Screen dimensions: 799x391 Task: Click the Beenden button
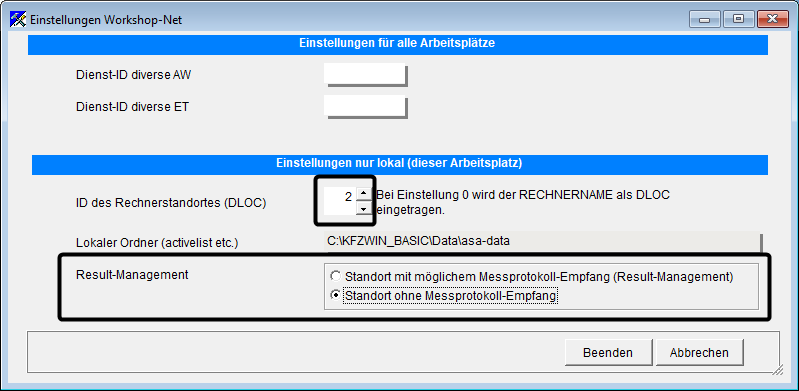(608, 352)
